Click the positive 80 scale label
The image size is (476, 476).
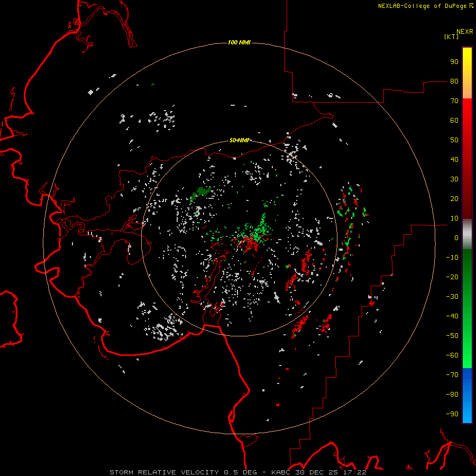click(454, 81)
